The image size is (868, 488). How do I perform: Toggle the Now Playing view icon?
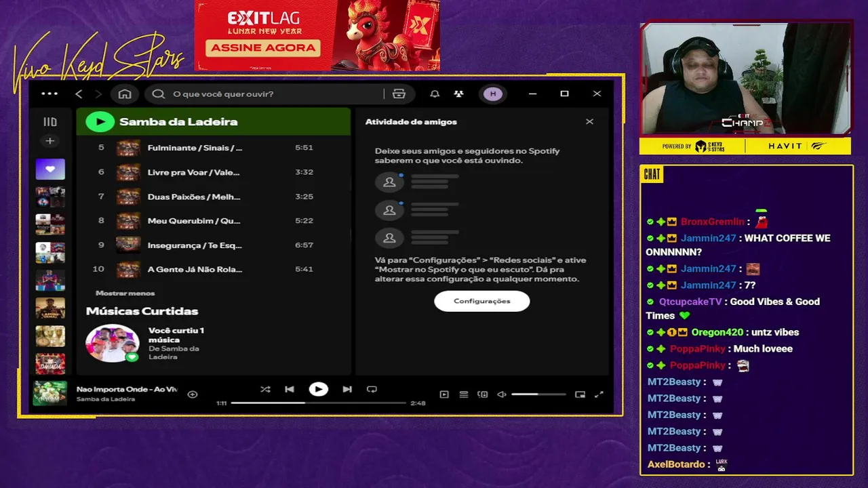pyautogui.click(x=444, y=394)
